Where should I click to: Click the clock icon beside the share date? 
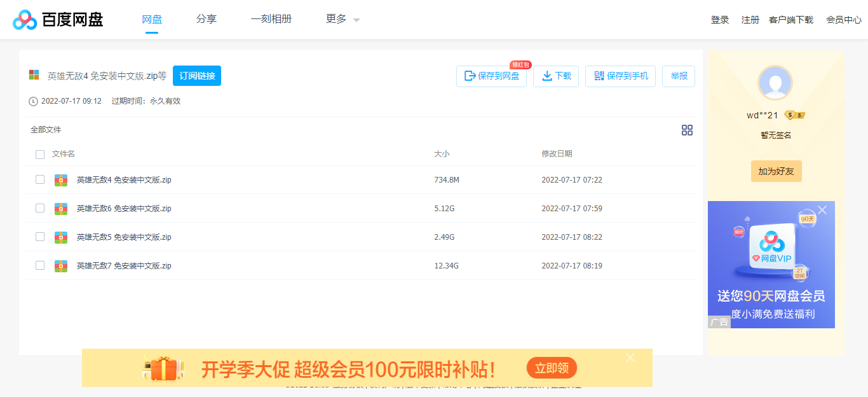point(32,101)
